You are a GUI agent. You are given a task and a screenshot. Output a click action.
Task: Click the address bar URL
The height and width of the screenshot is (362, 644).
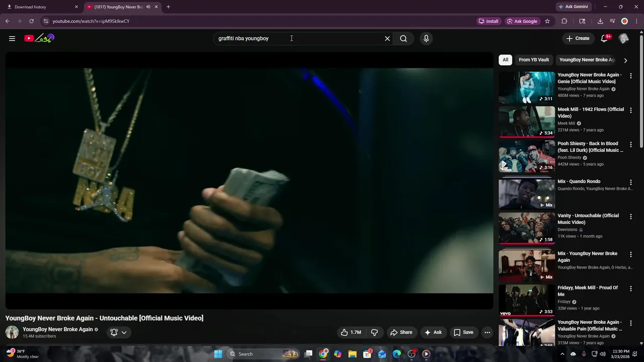click(91, 21)
